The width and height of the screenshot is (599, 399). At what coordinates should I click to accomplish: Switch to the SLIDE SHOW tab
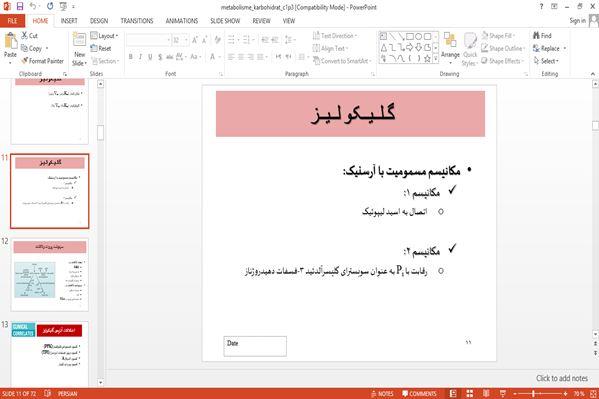point(225,21)
